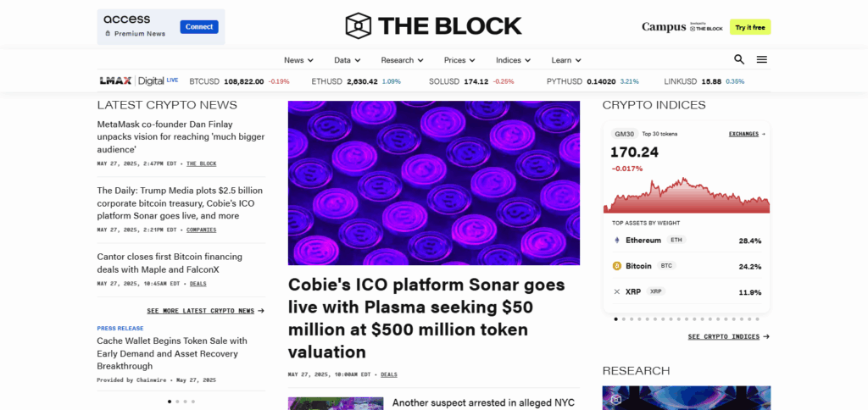This screenshot has height=410, width=868.
Task: Expand the Prices dropdown menu
Action: tap(459, 60)
